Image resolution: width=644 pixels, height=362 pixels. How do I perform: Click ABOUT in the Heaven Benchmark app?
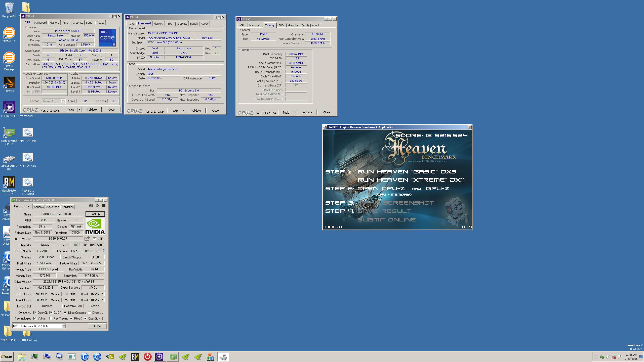pos(334,227)
